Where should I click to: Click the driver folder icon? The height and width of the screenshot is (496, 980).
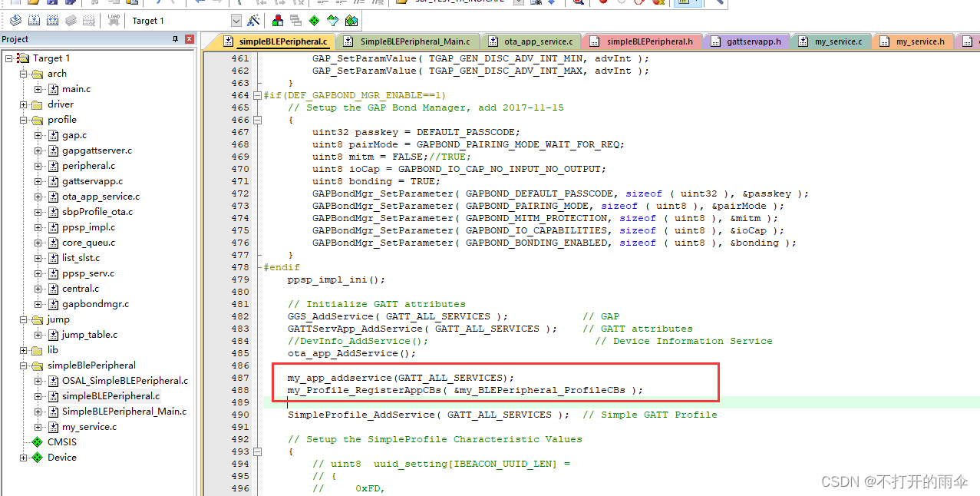click(x=37, y=104)
